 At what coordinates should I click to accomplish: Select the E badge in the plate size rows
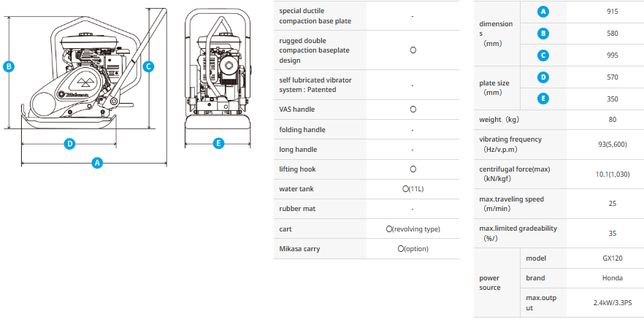point(543,99)
